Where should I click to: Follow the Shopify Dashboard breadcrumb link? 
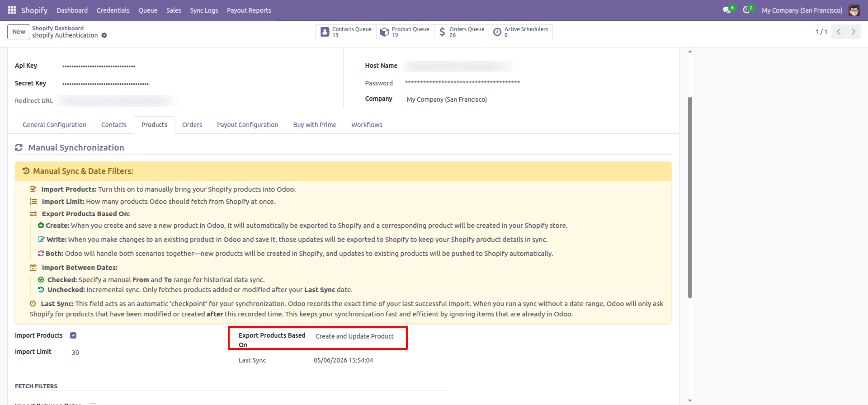pos(58,28)
